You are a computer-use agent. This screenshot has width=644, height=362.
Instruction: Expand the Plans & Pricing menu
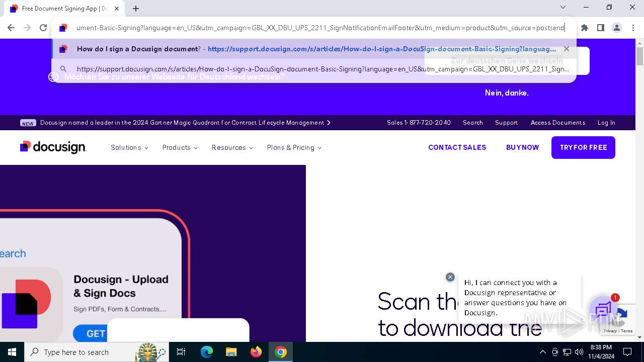pos(294,147)
